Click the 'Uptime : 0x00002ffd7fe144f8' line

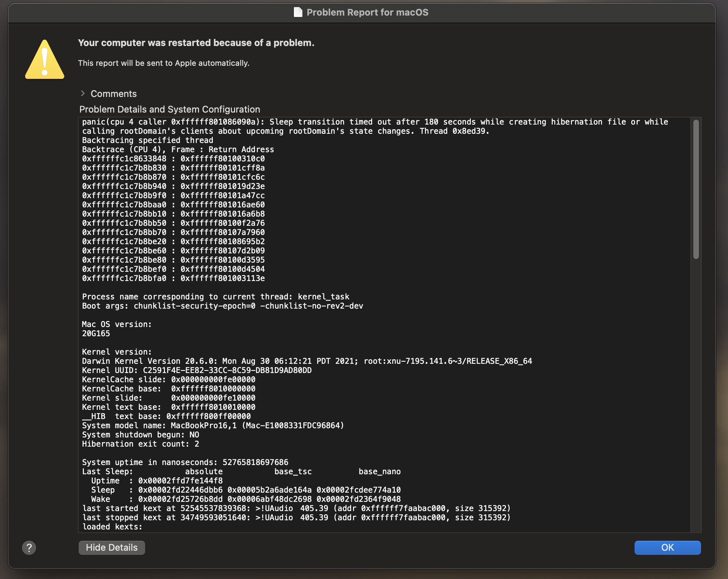(157, 481)
